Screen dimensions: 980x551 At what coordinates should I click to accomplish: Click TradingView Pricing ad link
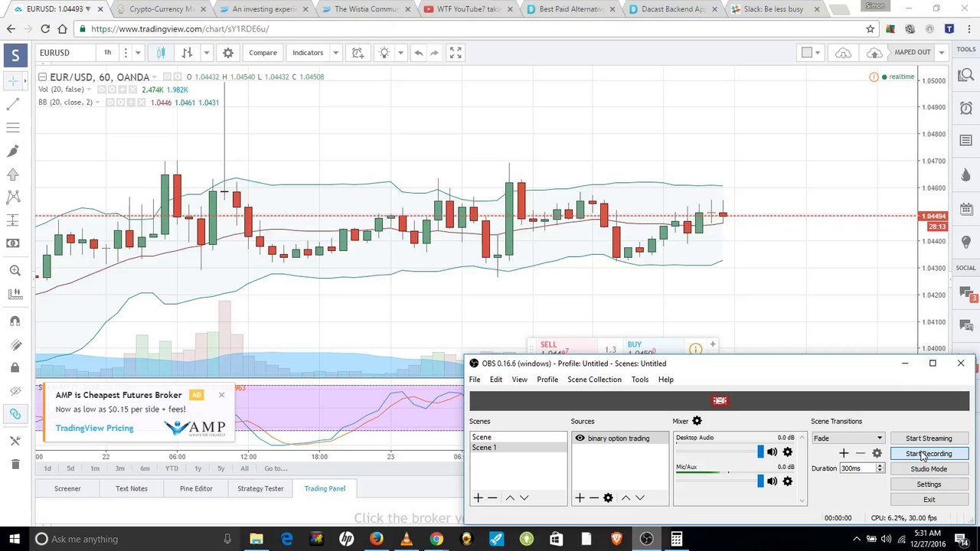click(x=94, y=428)
